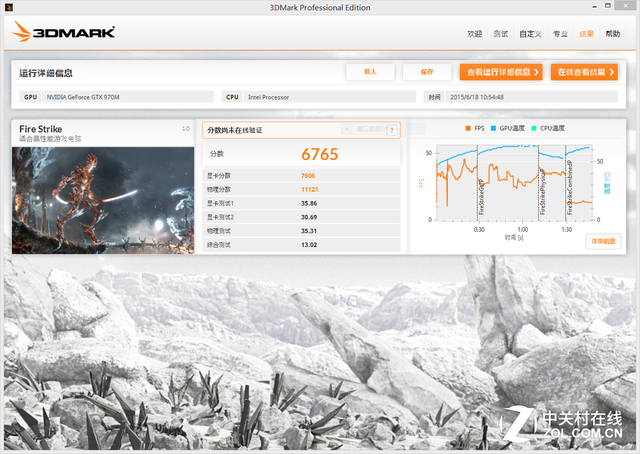The image size is (640, 454).
Task: Open the question mark help for score validation
Action: 392,130
